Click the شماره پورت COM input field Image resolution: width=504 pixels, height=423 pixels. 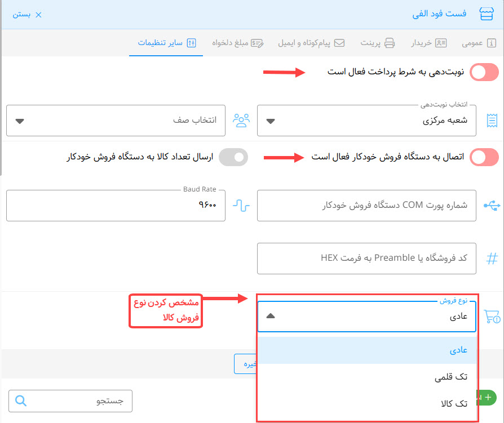(x=366, y=205)
